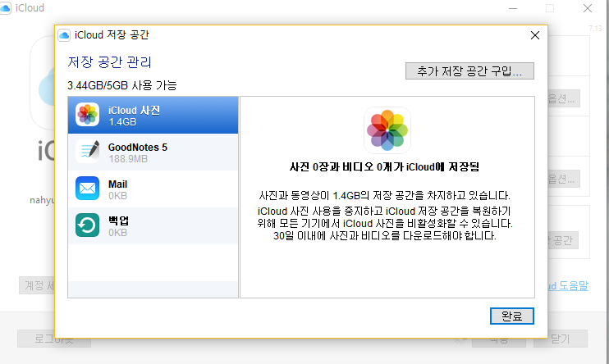Screen dimensions: 609x364
Task: Confirm with the 완료 button
Action: [511, 316]
